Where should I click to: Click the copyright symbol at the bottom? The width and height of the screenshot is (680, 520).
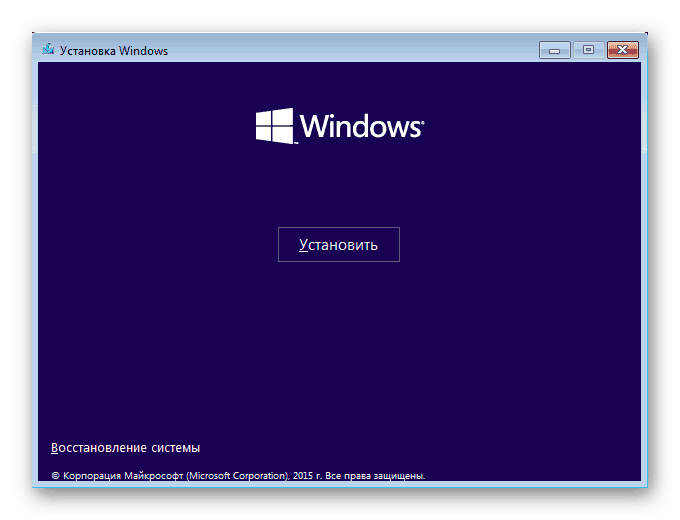[x=55, y=476]
